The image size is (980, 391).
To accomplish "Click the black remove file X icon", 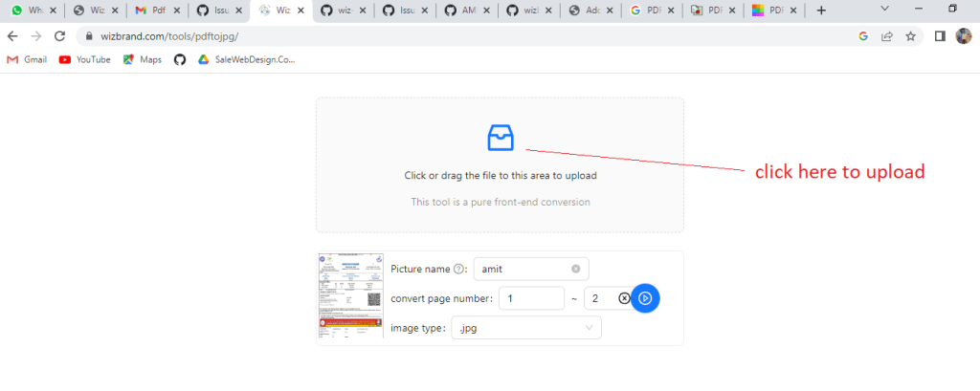I will [624, 298].
